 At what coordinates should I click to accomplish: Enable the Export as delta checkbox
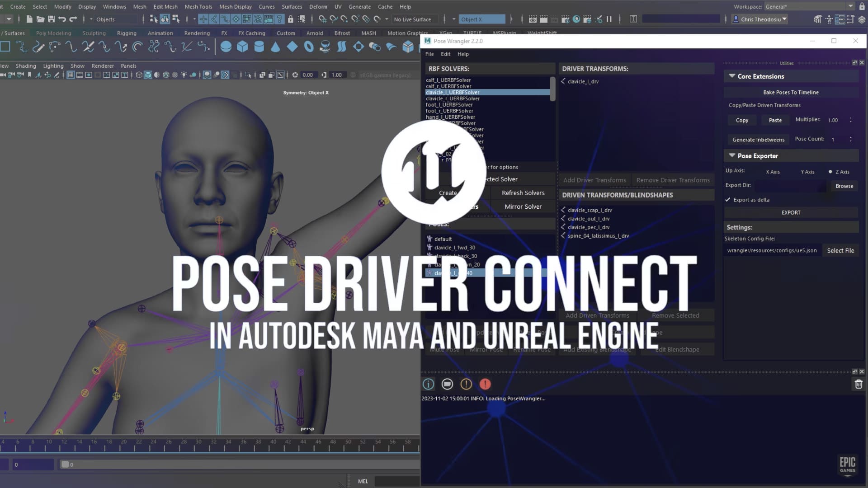(728, 200)
